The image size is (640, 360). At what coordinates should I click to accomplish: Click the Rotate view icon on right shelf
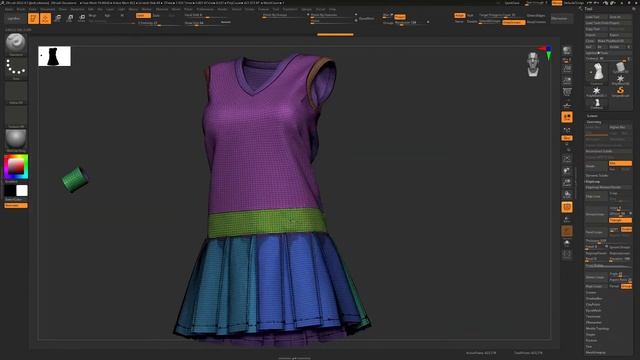(x=567, y=195)
